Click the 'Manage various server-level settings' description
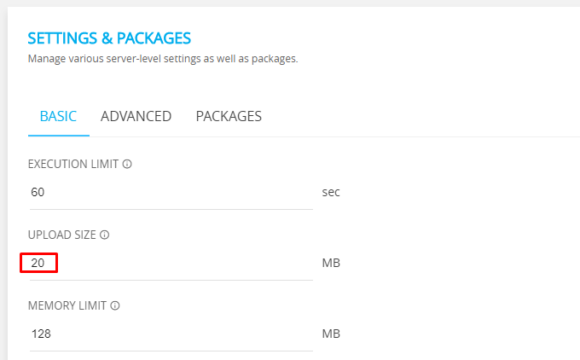 click(163, 59)
